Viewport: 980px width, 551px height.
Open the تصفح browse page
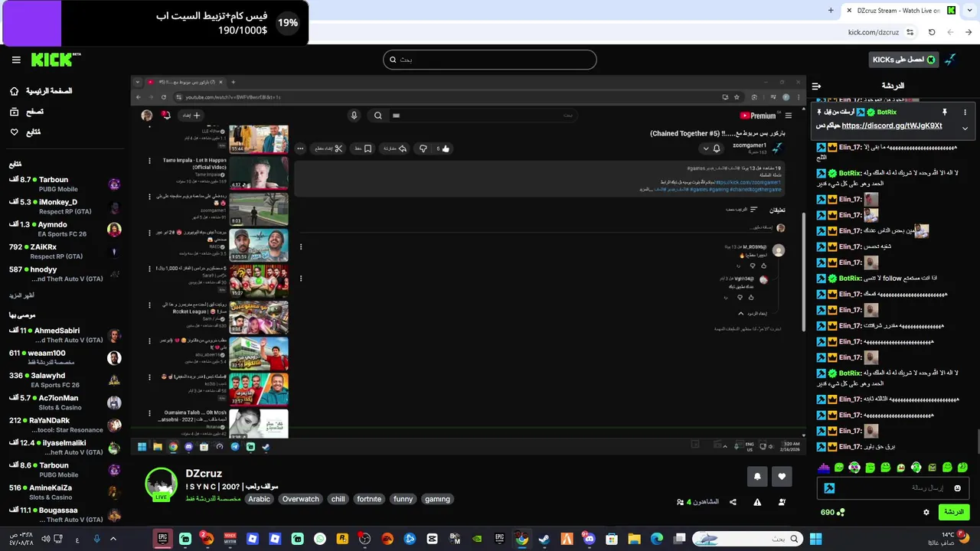tap(27, 112)
